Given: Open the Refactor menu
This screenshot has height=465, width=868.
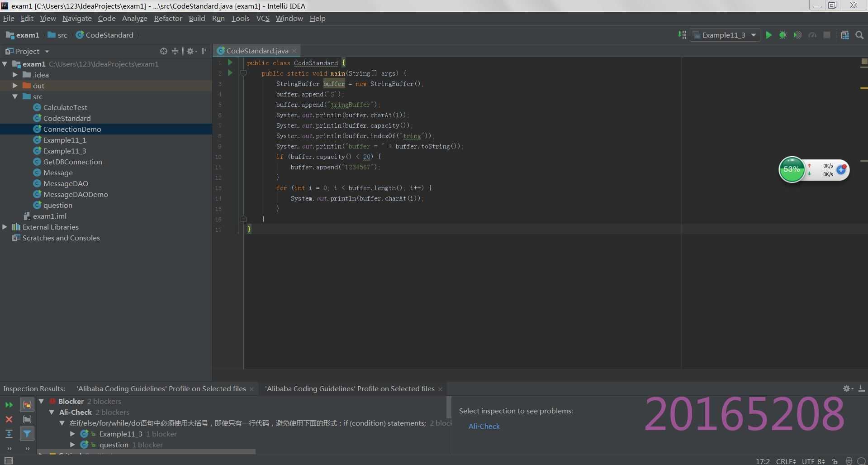Looking at the screenshot, I should pyautogui.click(x=168, y=18).
